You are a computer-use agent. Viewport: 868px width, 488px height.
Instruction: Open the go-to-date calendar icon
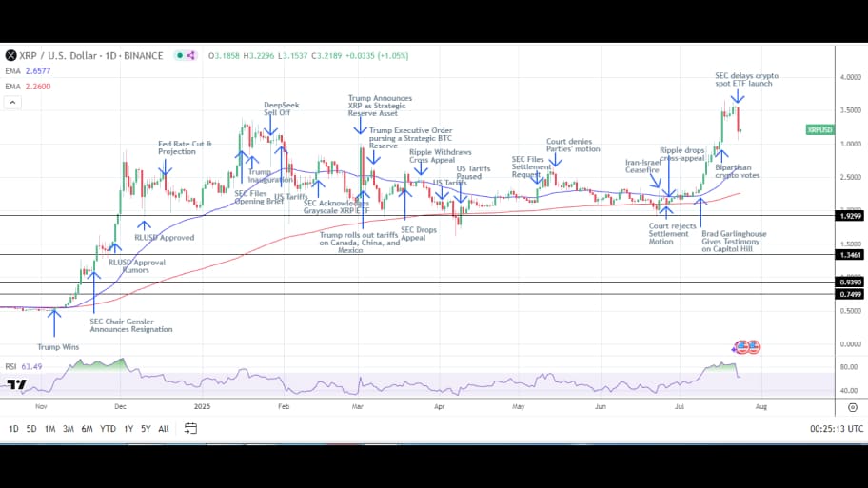click(190, 428)
